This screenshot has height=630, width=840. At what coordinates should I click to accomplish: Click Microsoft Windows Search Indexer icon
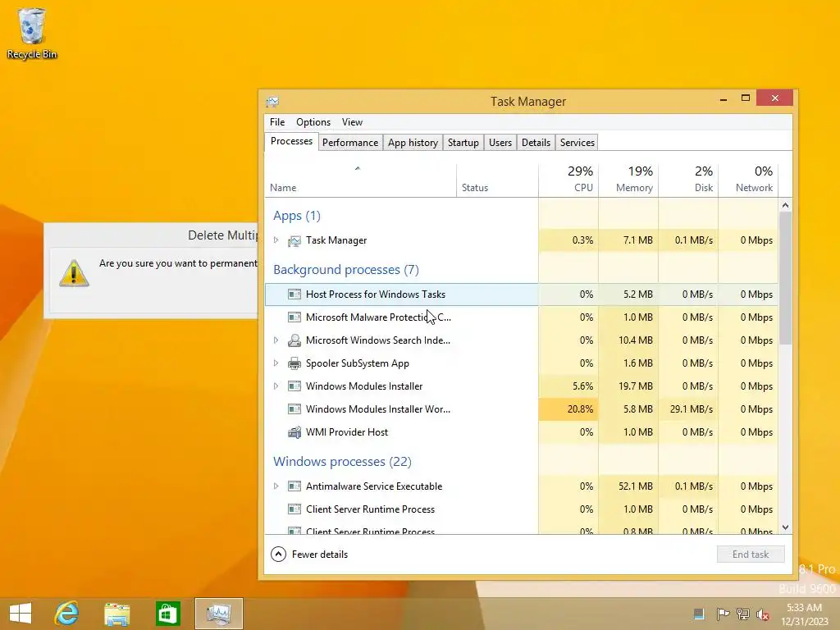[x=294, y=340]
